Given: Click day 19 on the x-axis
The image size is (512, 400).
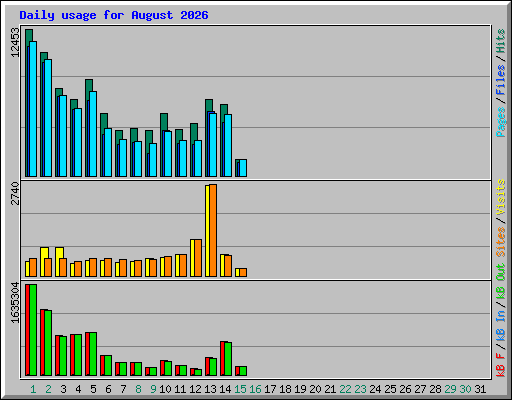Looking at the screenshot, I should click(x=300, y=389).
